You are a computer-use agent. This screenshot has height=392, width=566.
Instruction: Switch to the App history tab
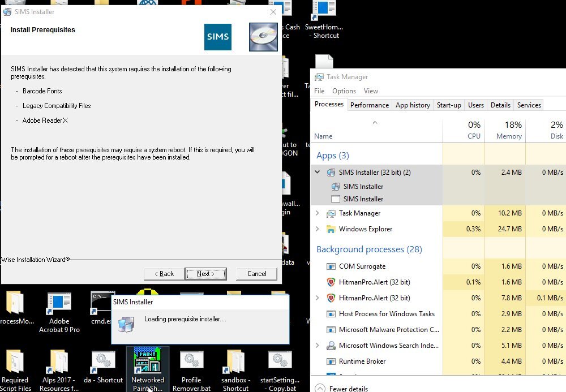coord(413,105)
